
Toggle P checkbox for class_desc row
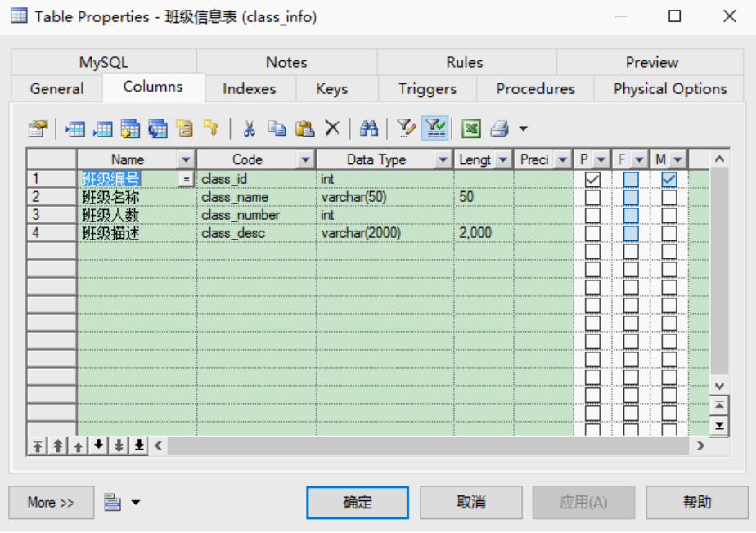[x=592, y=233]
